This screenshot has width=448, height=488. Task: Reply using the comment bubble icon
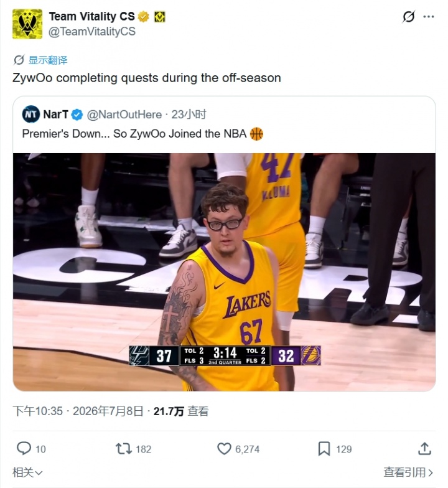[24, 448]
